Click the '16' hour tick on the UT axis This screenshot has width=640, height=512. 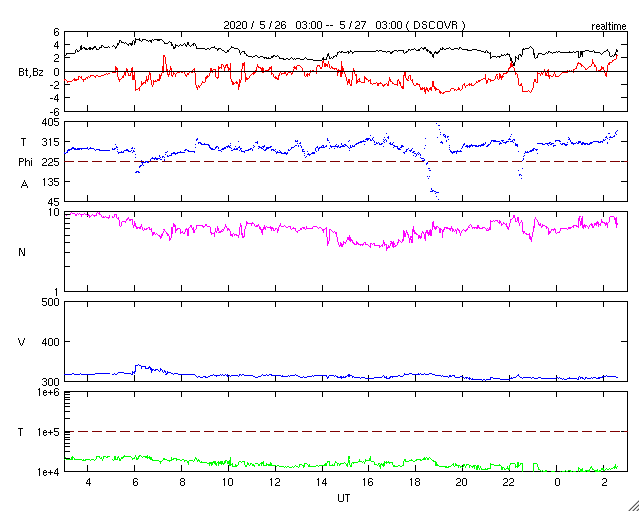click(x=369, y=482)
